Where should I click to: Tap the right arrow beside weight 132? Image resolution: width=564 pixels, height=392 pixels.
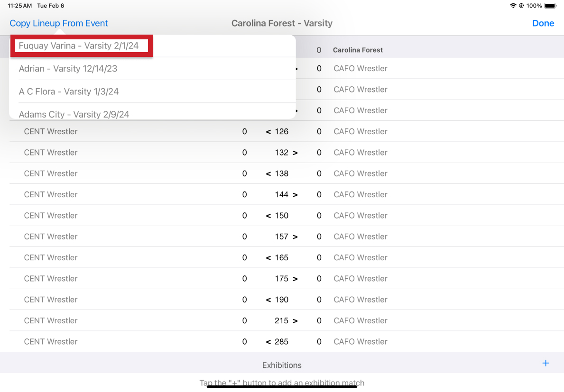tap(295, 153)
